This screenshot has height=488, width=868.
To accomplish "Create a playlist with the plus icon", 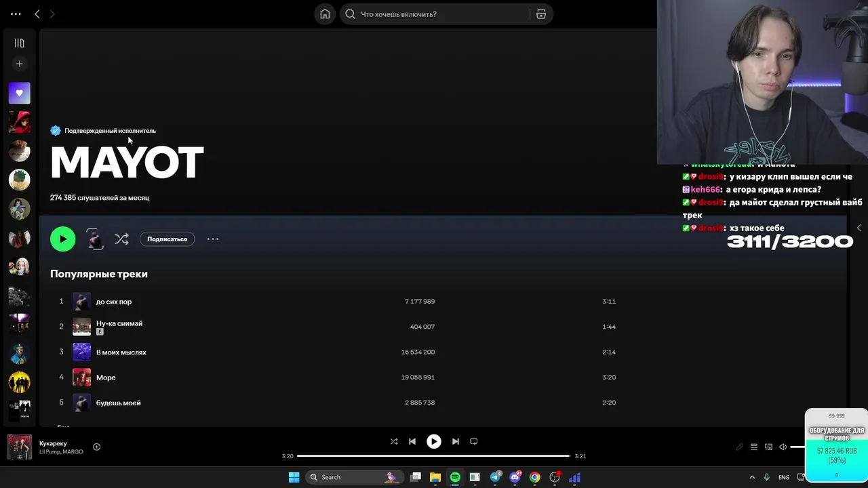I will 19,64.
